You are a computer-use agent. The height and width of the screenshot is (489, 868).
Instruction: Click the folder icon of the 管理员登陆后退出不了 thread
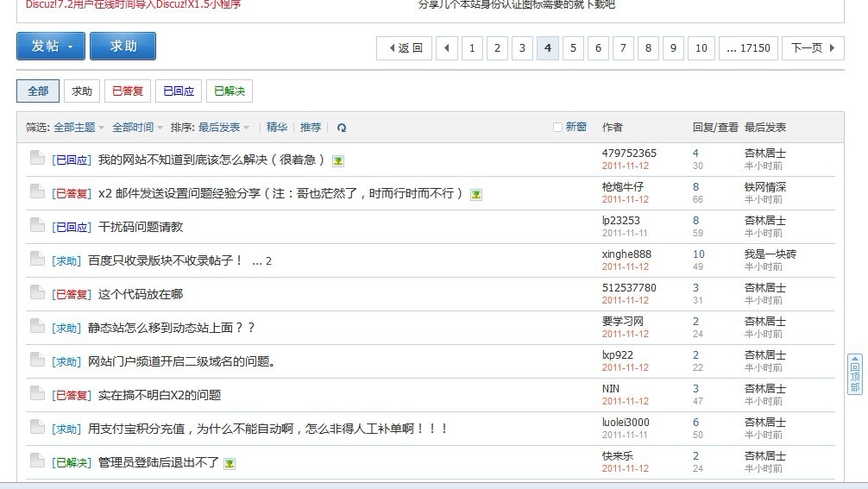tap(37, 461)
